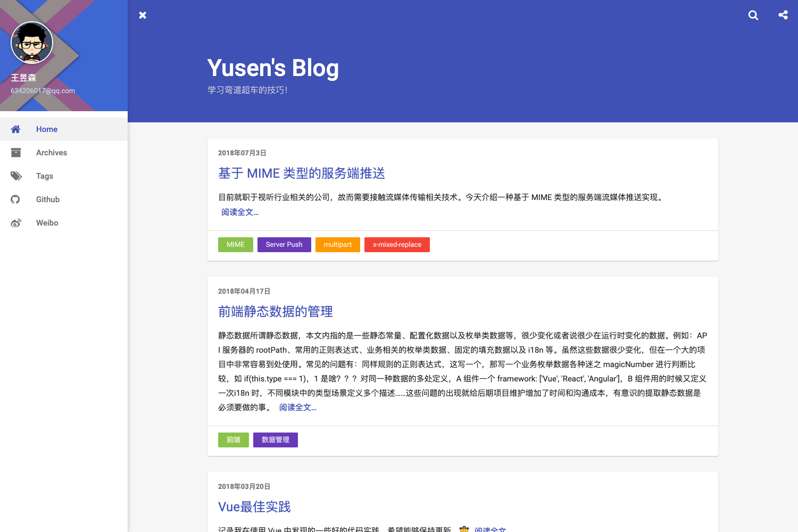
Task: Close the sidebar with the X icon
Action: pos(143,15)
